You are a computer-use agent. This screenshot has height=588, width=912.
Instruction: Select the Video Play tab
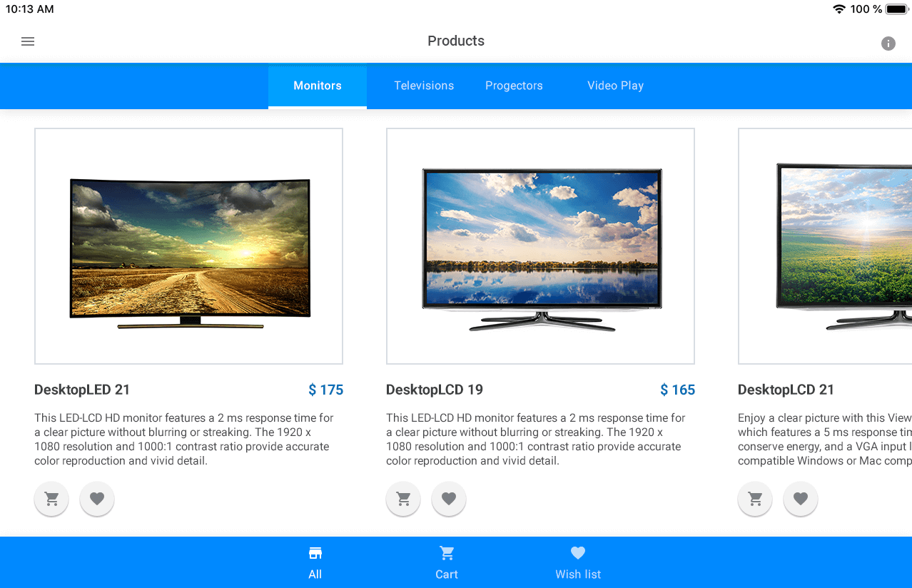pos(615,86)
